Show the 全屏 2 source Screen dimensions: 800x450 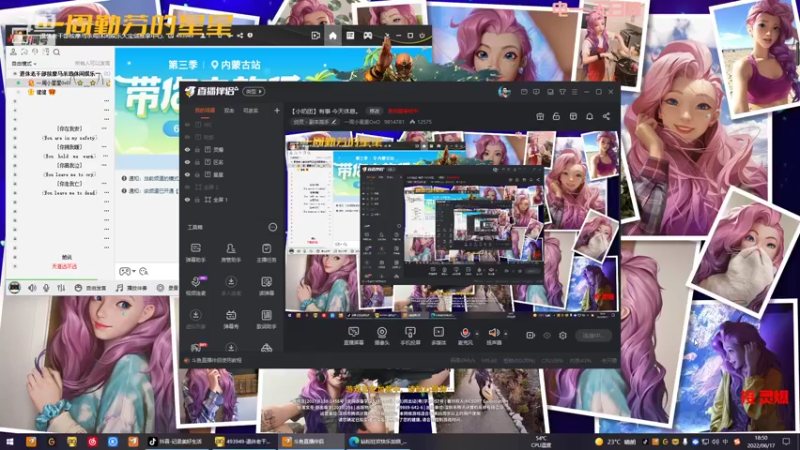tap(187, 187)
